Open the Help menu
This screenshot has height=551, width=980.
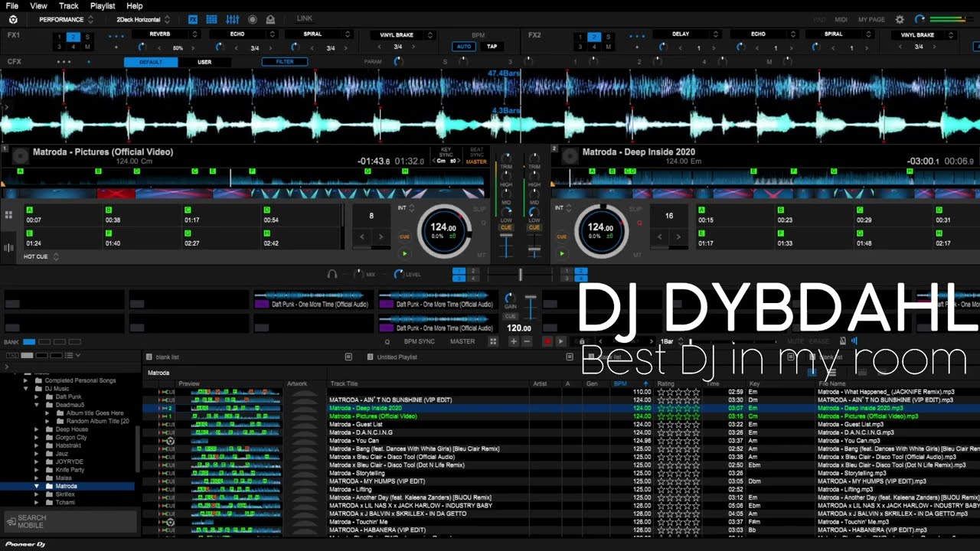(134, 5)
